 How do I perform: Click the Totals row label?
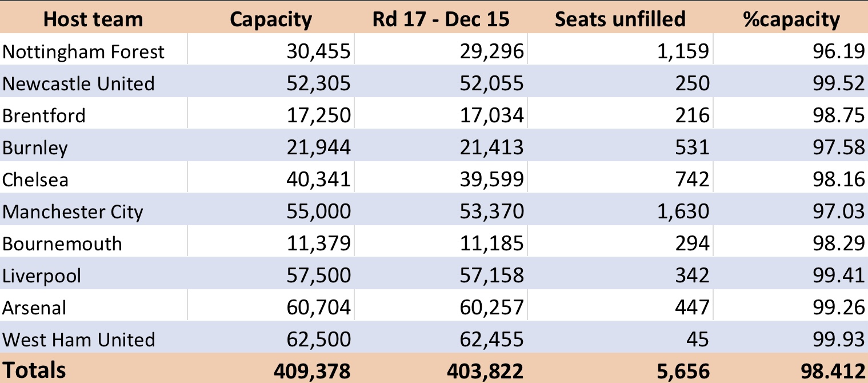click(x=34, y=370)
